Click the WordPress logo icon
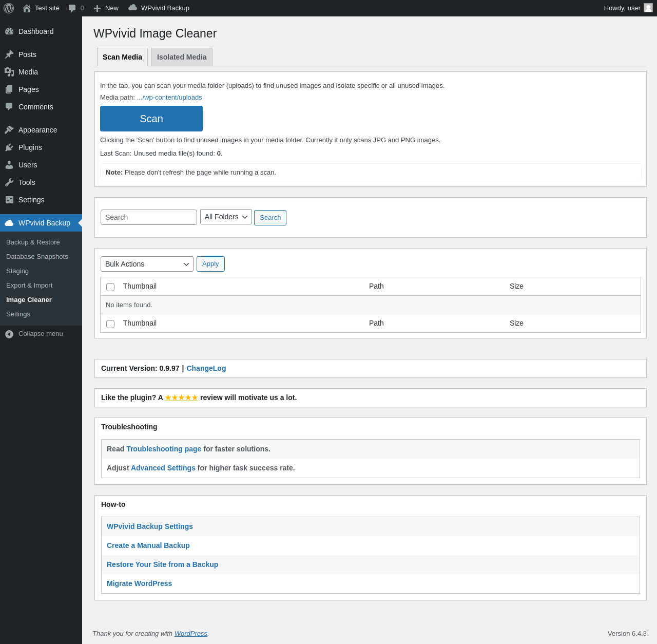 (9, 8)
